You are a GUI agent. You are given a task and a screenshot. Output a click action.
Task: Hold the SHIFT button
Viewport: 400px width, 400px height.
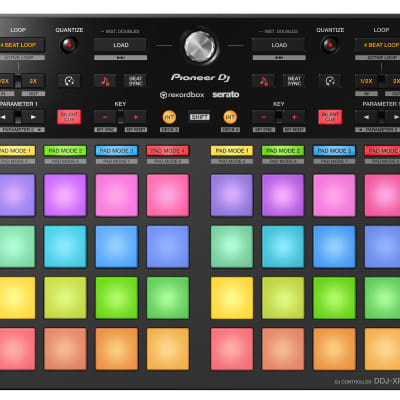tap(199, 117)
